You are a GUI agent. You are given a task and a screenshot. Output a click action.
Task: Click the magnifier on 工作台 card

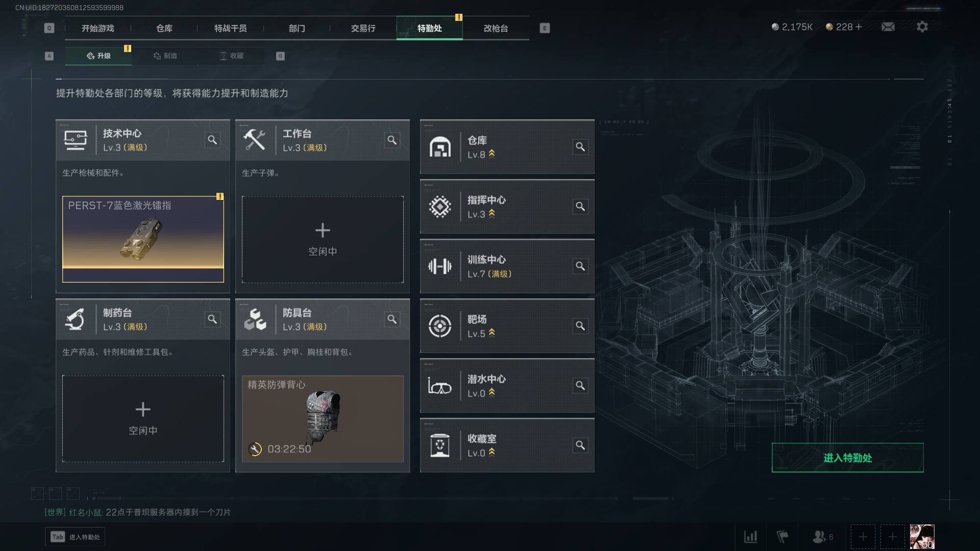pyautogui.click(x=392, y=140)
